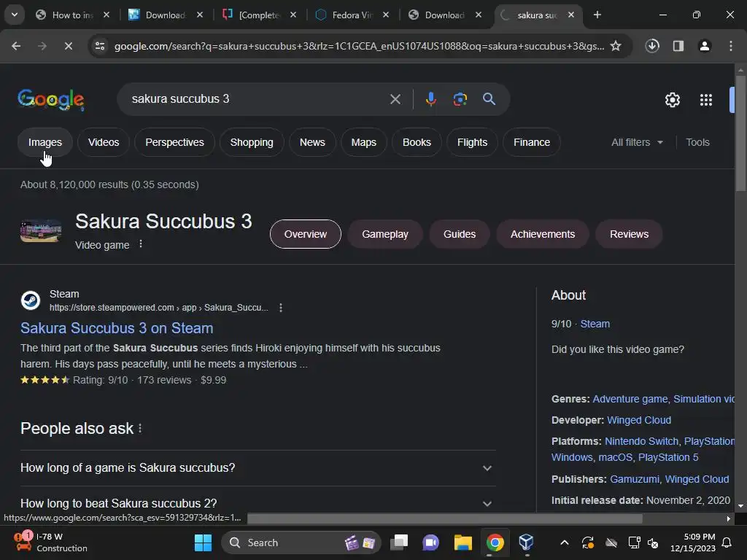
Task: Open a new browser tab
Action: 597,15
